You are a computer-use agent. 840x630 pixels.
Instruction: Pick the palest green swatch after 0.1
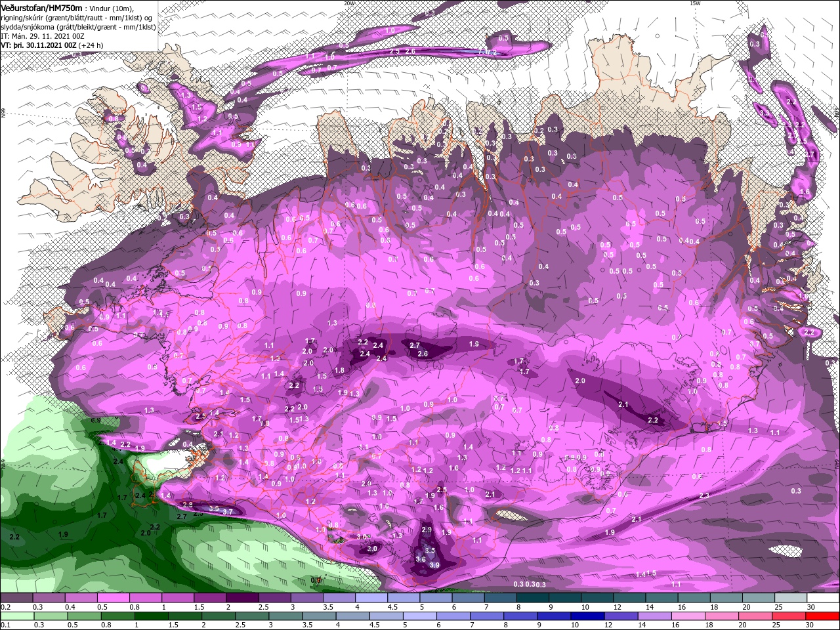(x=17, y=616)
